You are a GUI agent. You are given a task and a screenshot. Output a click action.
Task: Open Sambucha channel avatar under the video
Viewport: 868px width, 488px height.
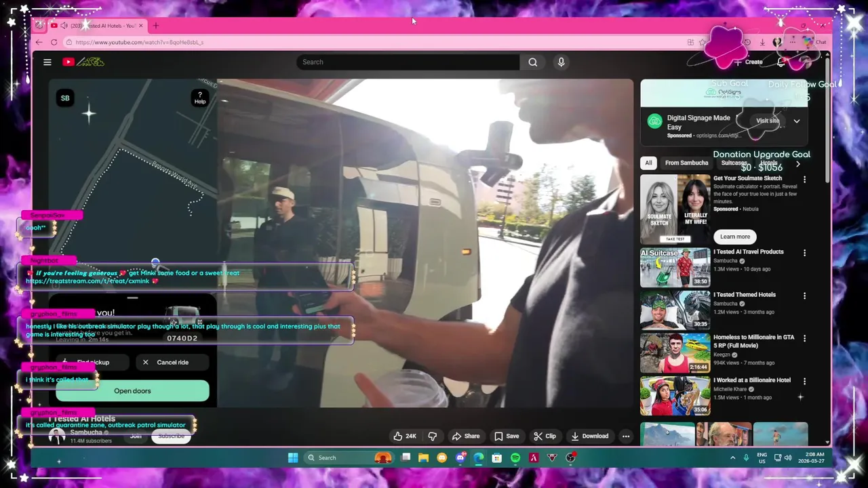click(57, 436)
